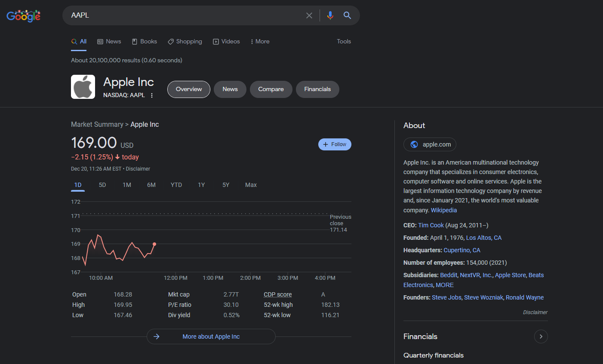Viewport: 603px width, 364px height.
Task: Open the More search options menu
Action: (x=260, y=42)
